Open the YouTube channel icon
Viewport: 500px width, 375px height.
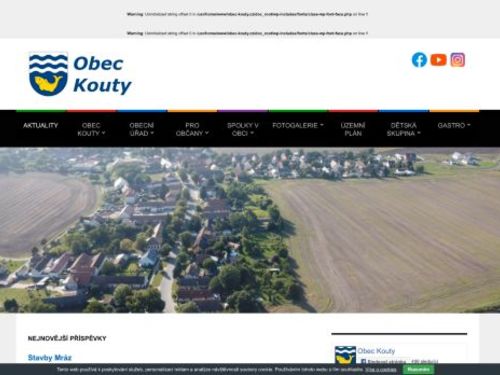438,60
